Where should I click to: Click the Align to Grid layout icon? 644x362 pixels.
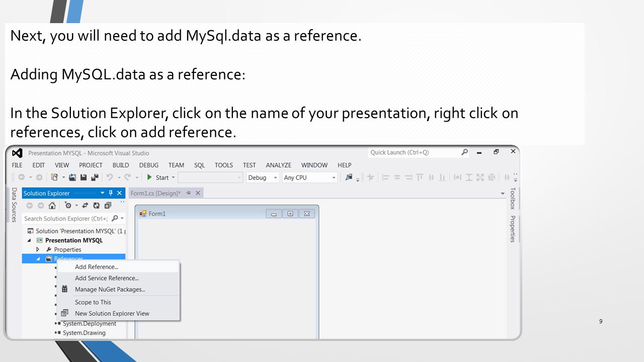(371, 177)
